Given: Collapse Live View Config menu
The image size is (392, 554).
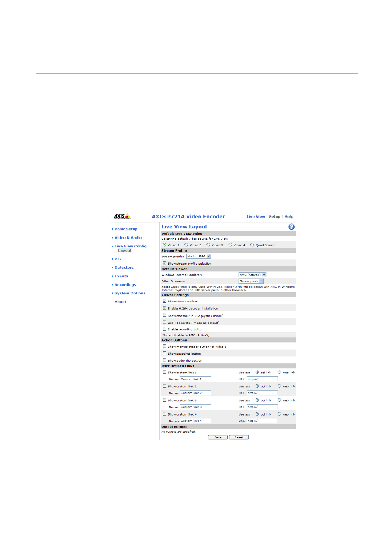Looking at the screenshot, I should pos(130,246).
